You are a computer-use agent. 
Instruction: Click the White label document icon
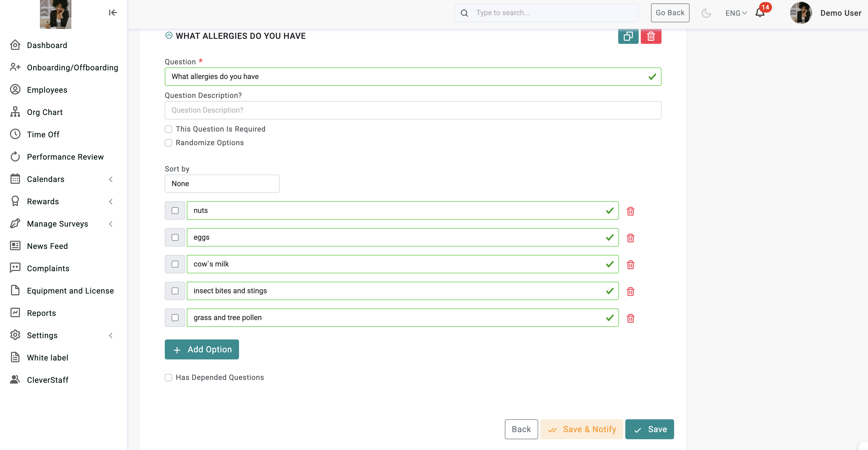click(15, 357)
